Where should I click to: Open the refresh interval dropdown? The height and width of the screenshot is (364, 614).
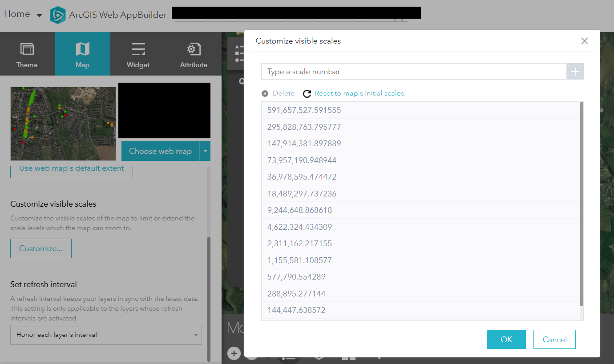[106, 335]
